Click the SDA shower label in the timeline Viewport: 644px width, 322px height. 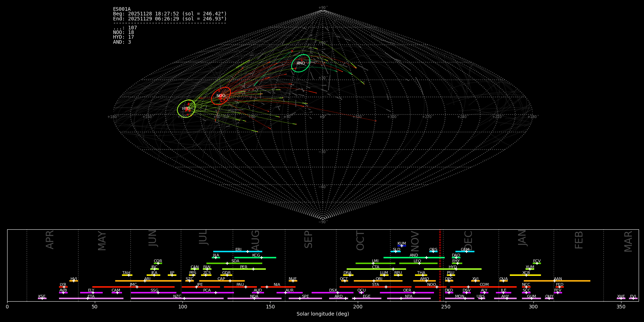pyautogui.click(x=235, y=261)
